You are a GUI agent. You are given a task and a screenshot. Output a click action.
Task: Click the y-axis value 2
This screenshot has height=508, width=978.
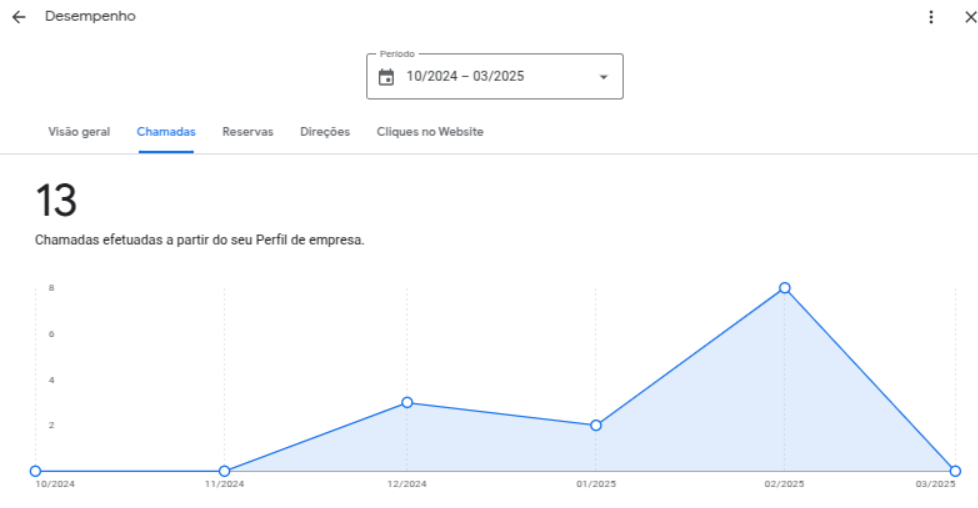click(52, 425)
